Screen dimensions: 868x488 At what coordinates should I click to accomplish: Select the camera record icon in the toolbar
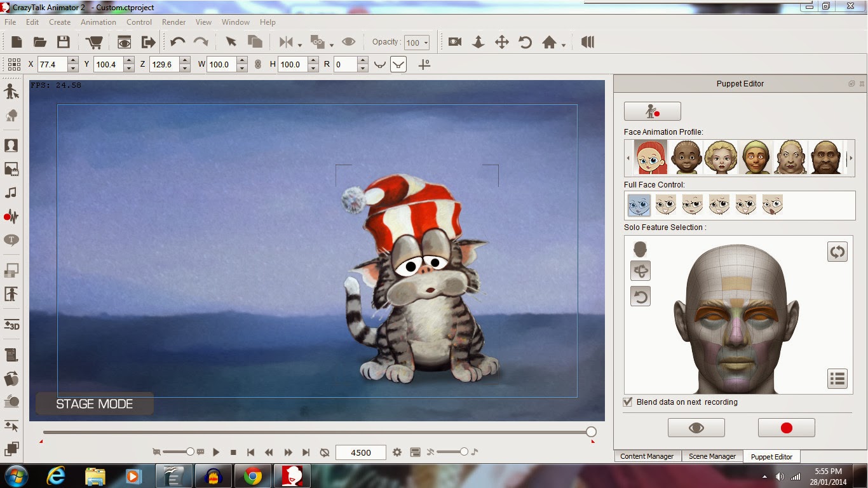click(x=454, y=42)
